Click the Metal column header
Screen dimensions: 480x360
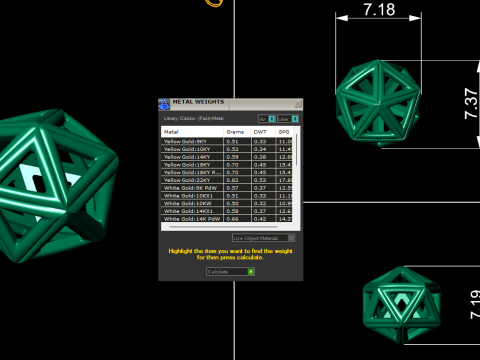click(192, 132)
